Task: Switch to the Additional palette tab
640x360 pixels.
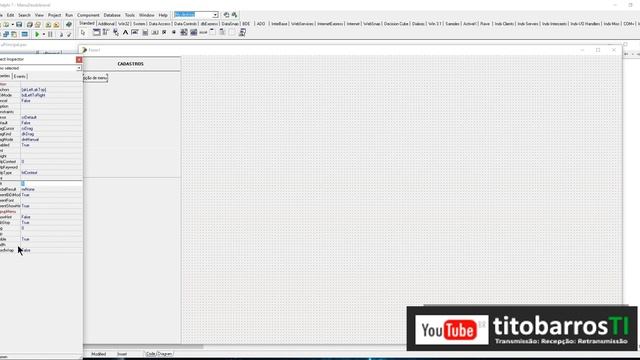Action: click(x=106, y=24)
